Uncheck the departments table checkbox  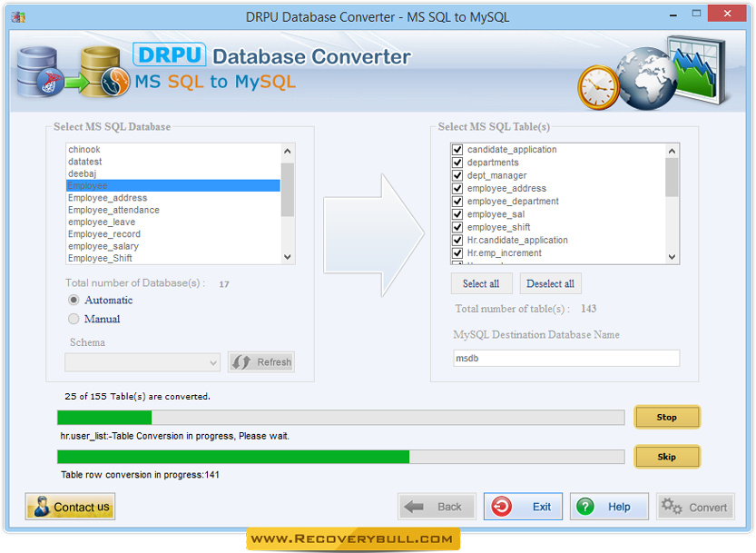click(457, 163)
